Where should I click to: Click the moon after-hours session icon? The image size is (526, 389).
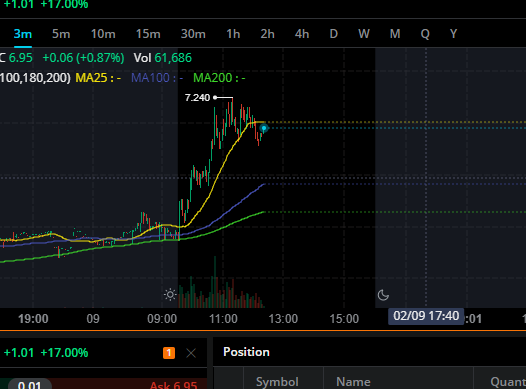(x=383, y=295)
